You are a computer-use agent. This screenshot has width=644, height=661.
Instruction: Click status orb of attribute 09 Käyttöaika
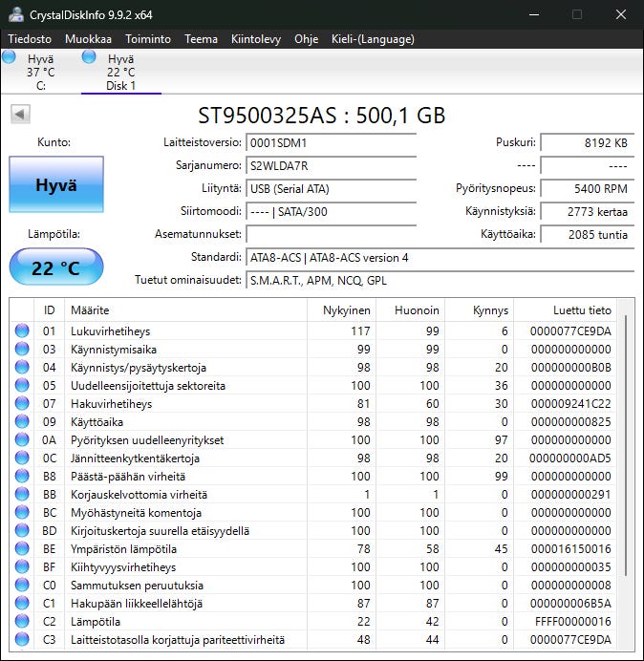(22, 421)
